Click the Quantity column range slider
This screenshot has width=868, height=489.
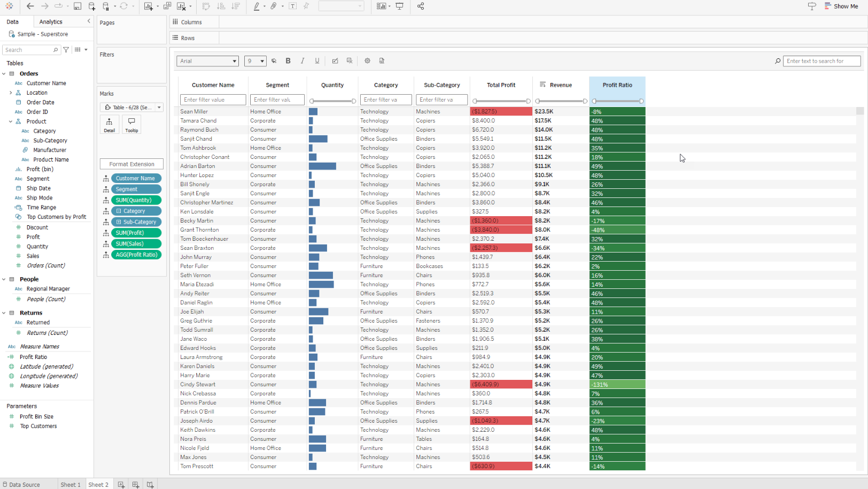click(332, 101)
